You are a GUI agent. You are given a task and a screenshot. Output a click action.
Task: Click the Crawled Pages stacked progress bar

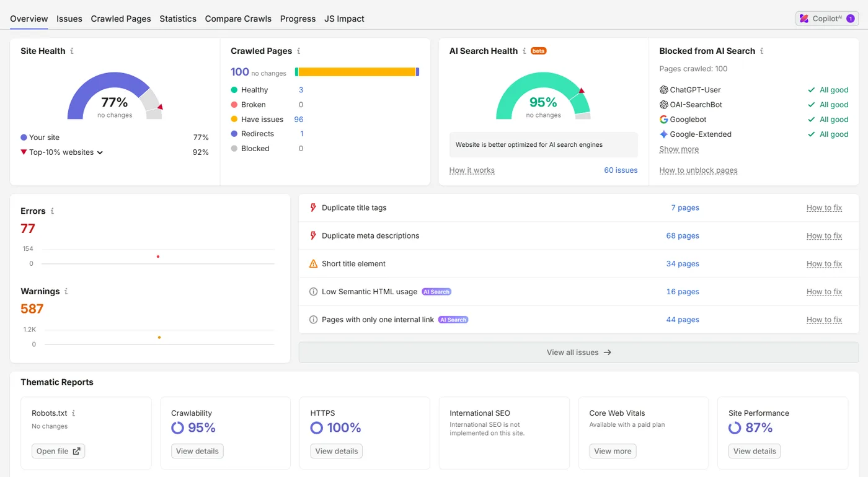357,72
